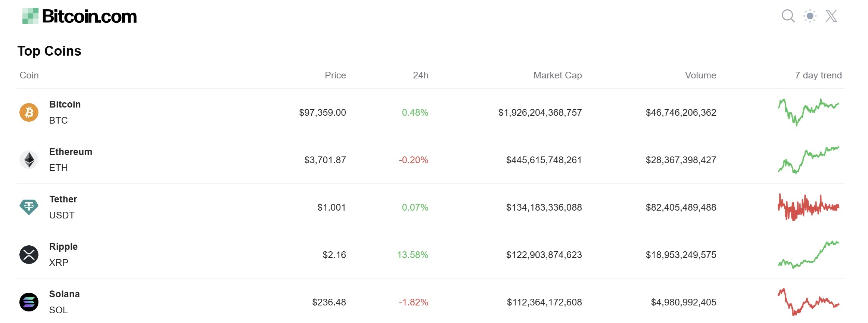This screenshot has width=868, height=323.
Task: Open the Ripple coin name link
Action: [63, 247]
